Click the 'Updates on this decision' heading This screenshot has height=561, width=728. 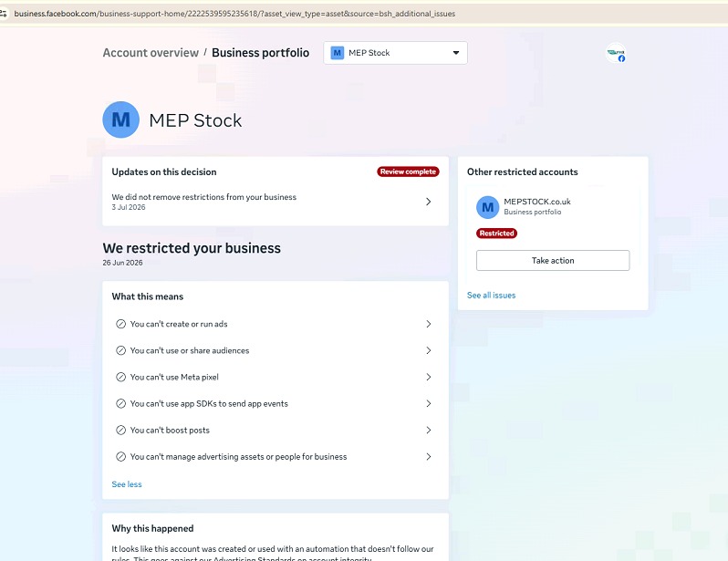164,171
